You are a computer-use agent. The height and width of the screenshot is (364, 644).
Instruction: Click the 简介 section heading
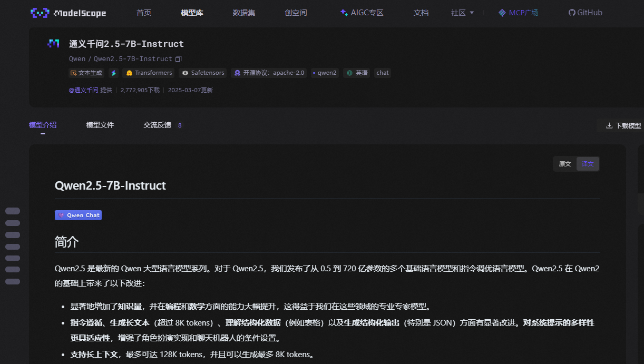(x=66, y=242)
